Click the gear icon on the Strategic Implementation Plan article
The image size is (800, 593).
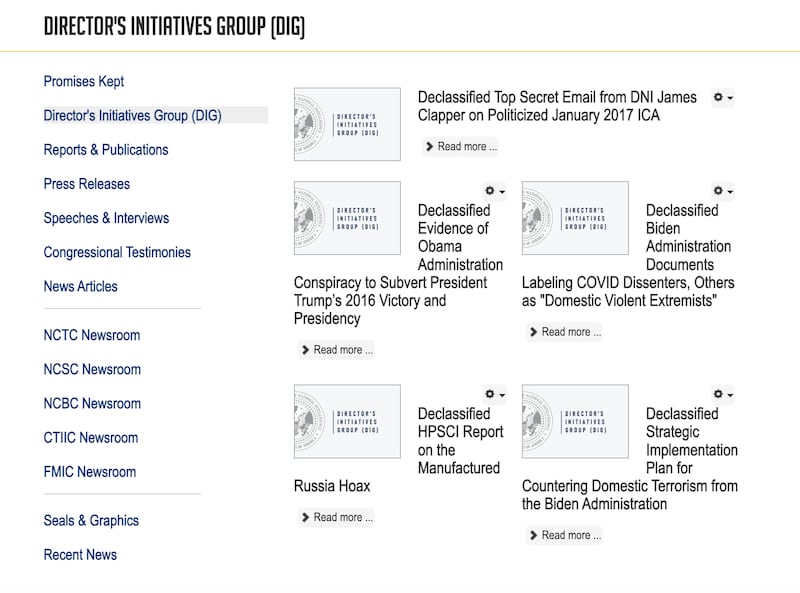click(x=717, y=393)
